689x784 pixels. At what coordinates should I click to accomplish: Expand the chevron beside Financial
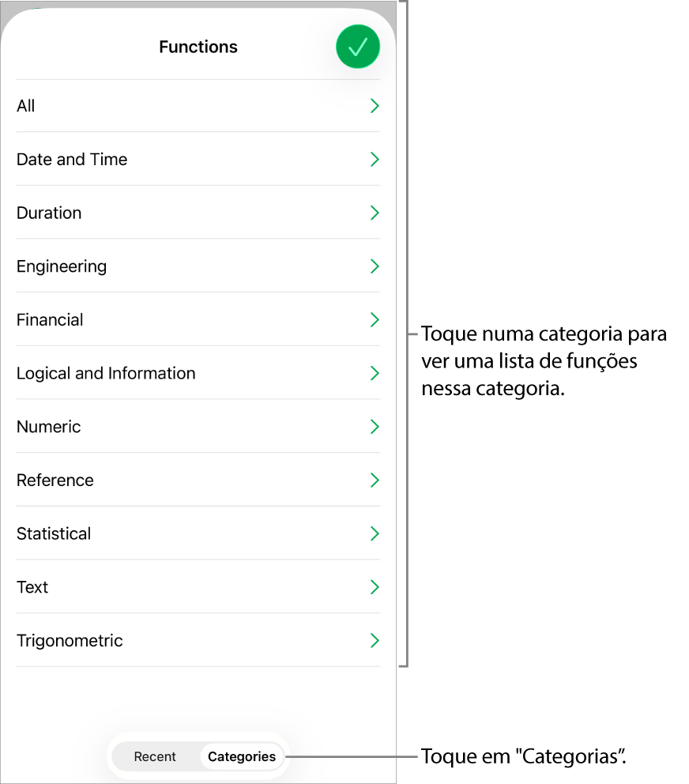tap(374, 319)
